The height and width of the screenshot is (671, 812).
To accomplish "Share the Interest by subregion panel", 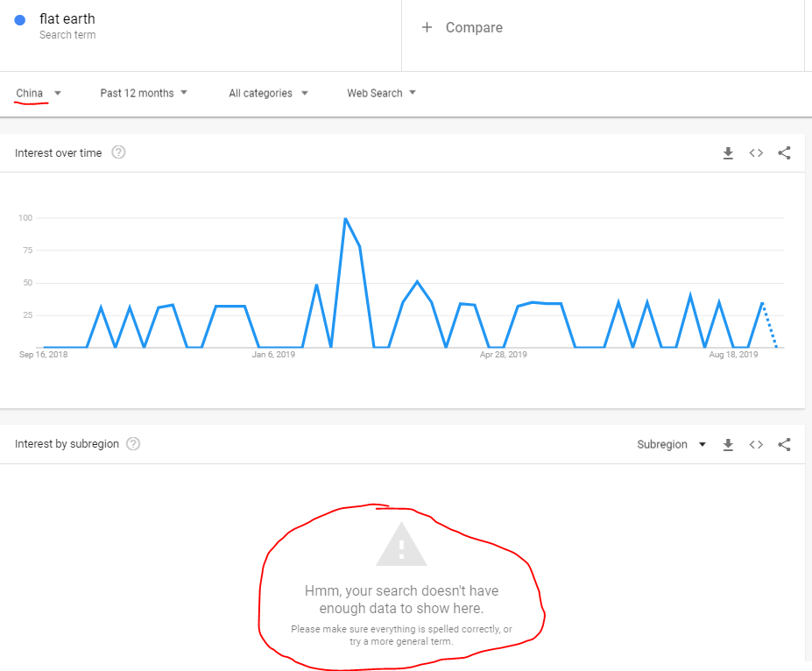I will click(784, 444).
